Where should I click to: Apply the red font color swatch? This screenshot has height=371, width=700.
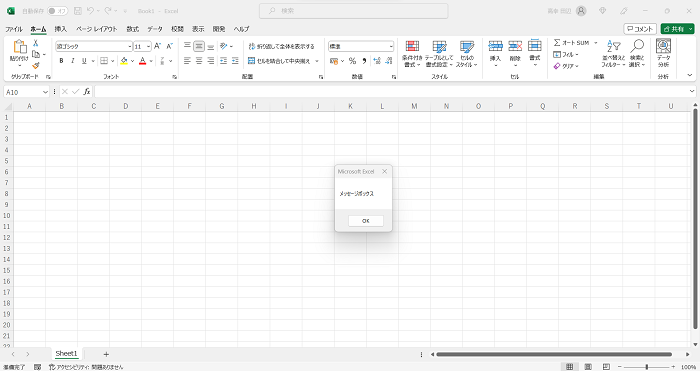click(x=142, y=61)
